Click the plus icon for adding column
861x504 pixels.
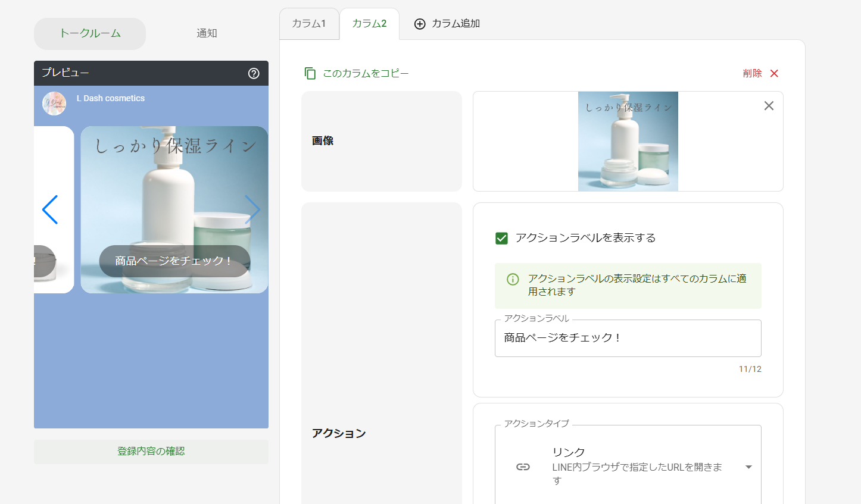pyautogui.click(x=420, y=24)
